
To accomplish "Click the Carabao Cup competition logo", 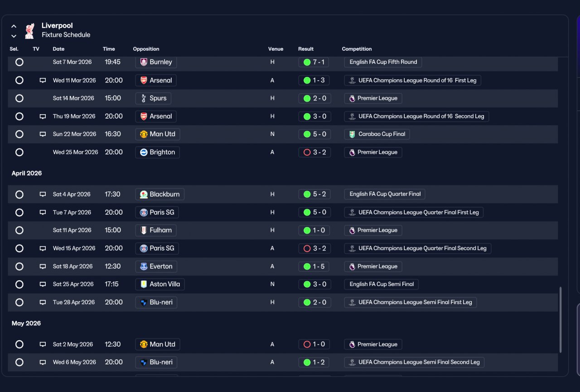I will click(352, 134).
